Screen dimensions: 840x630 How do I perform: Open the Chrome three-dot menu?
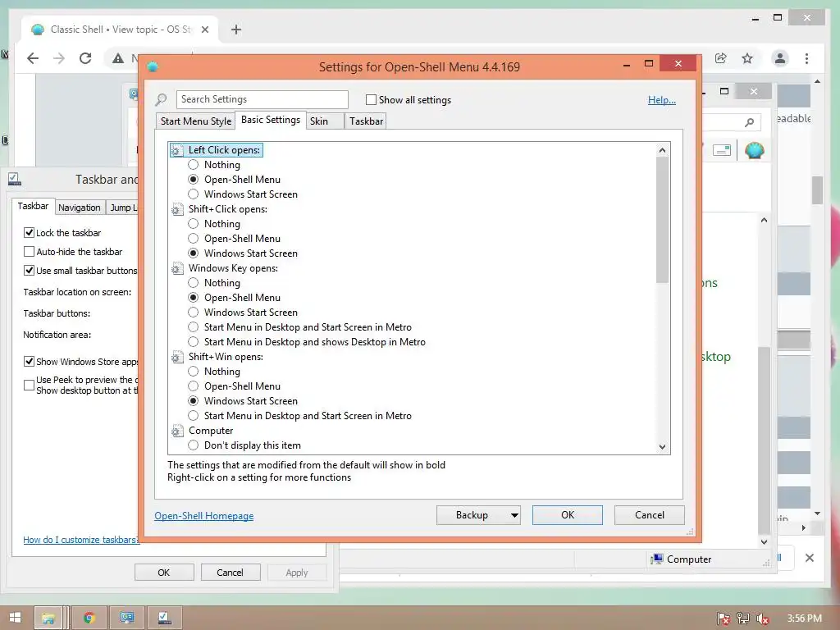tap(806, 58)
